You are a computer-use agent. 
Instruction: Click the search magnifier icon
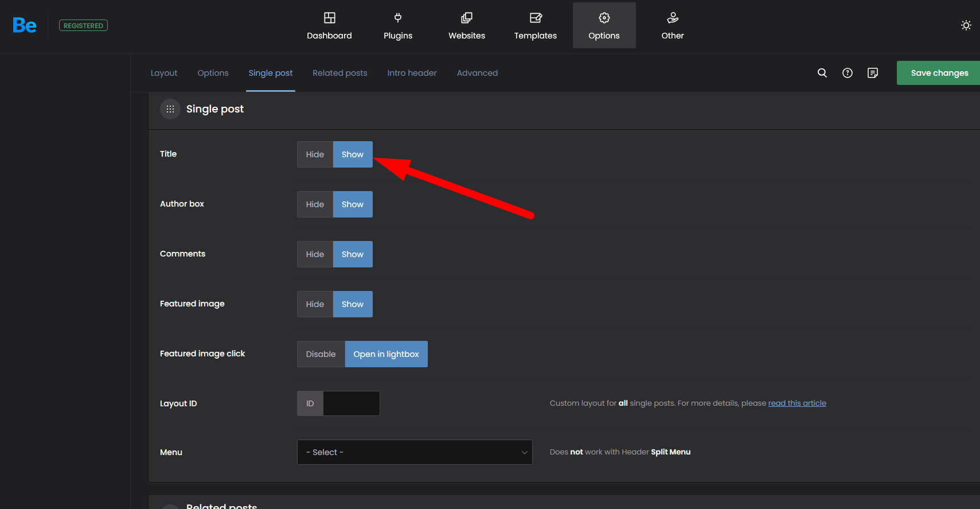822,73
